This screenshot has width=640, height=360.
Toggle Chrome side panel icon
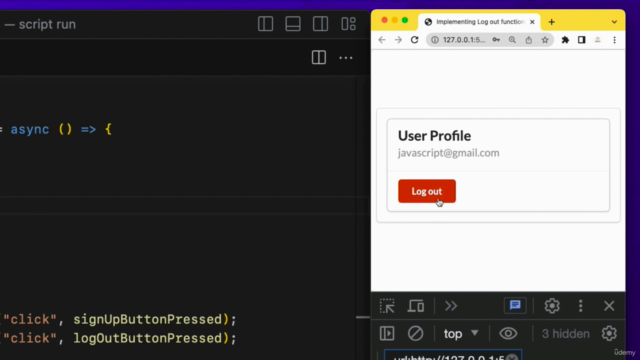582,40
